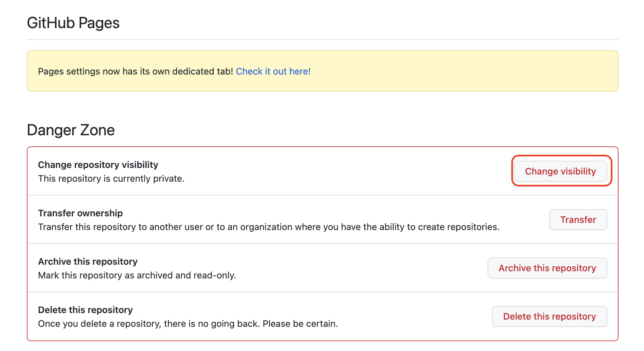Click 'Transfer this repository to another user' description
644x351 pixels.
click(x=269, y=227)
